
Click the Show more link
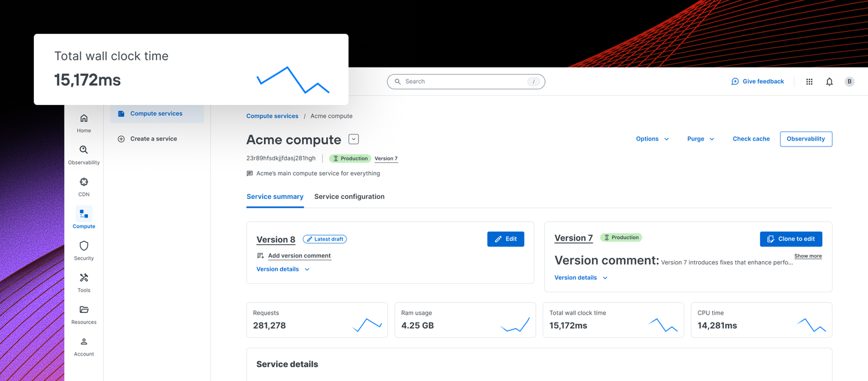point(808,256)
